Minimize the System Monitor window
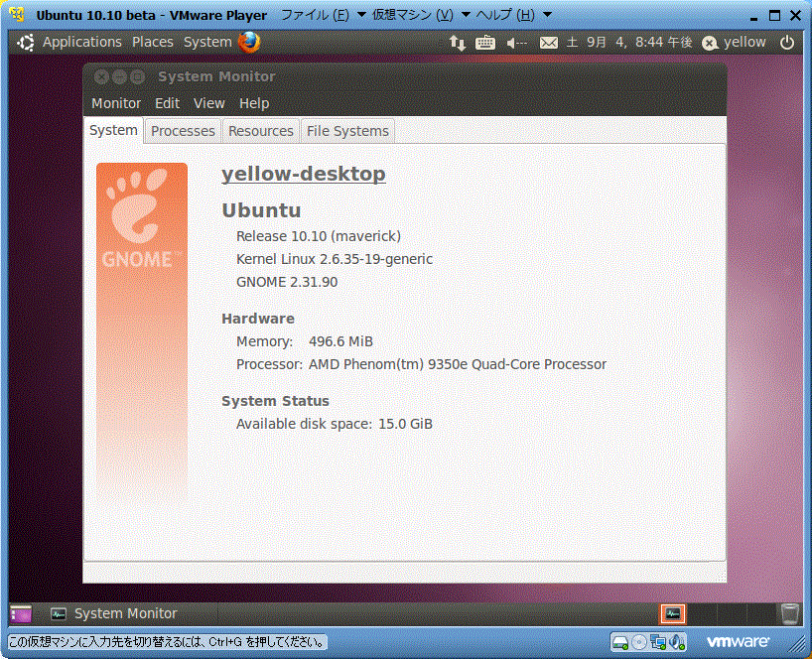Image resolution: width=812 pixels, height=659 pixels. [x=120, y=77]
